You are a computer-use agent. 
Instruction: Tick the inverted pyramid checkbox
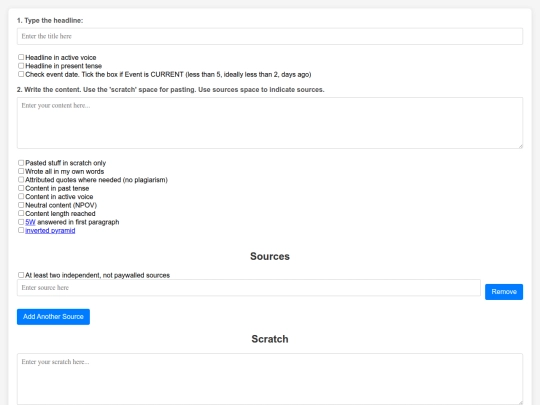[21, 230]
